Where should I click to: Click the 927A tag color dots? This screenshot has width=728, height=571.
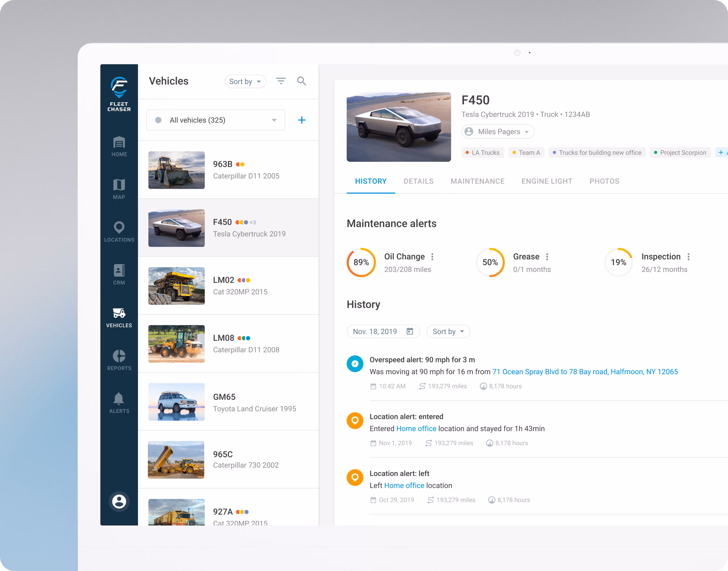[242, 512]
